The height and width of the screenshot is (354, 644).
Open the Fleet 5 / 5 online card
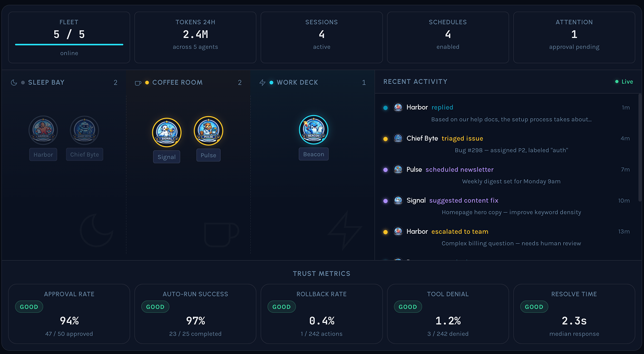click(69, 37)
